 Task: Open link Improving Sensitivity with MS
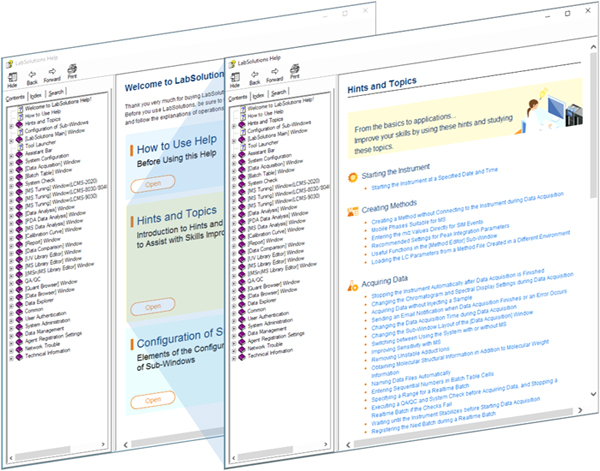406,349
